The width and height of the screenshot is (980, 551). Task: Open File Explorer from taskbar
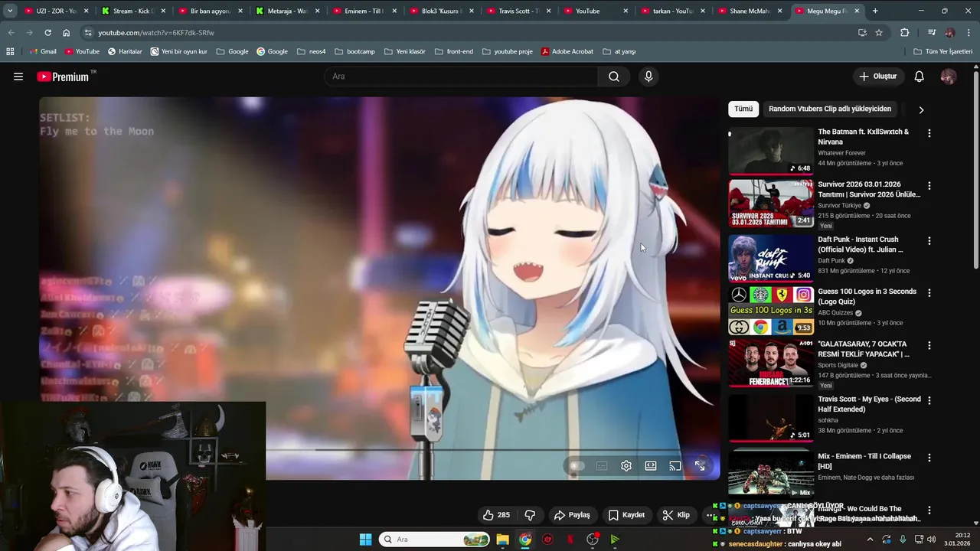click(502, 540)
